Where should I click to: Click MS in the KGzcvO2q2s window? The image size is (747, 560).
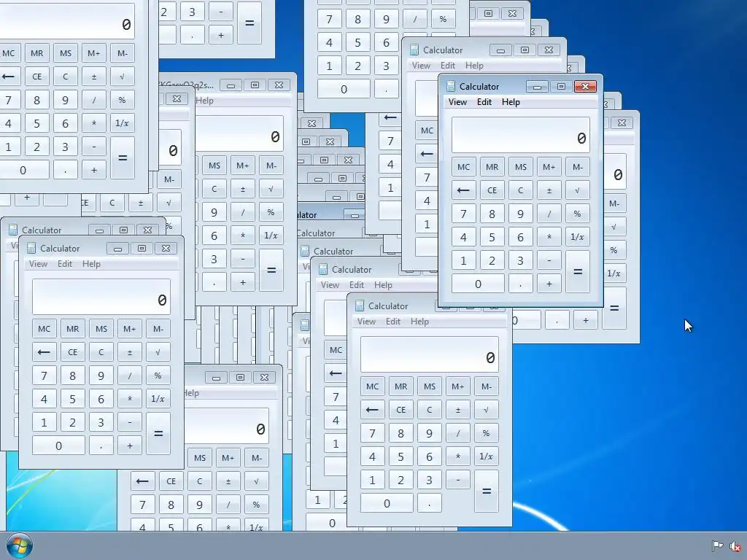(214, 166)
